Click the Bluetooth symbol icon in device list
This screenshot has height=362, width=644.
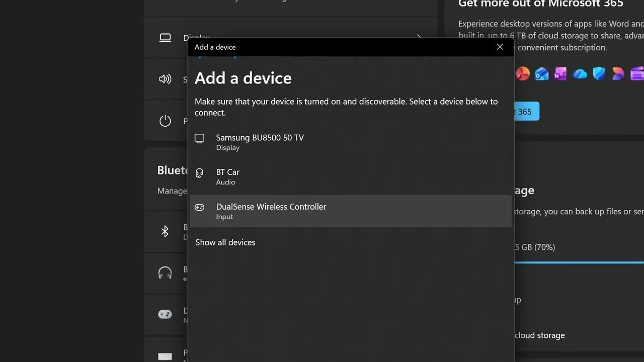click(165, 231)
